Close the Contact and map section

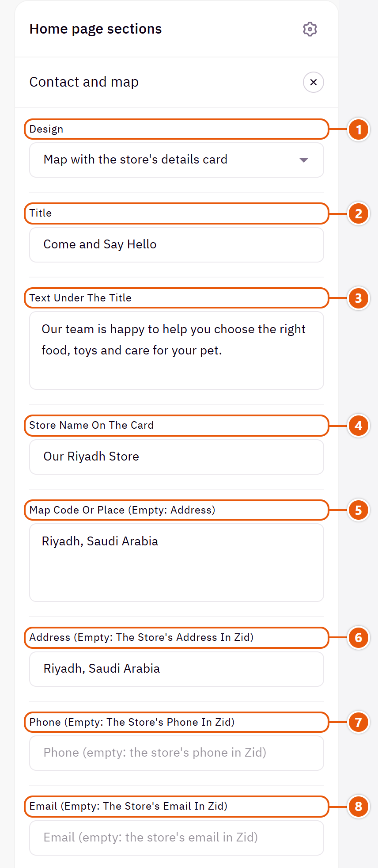(x=314, y=82)
